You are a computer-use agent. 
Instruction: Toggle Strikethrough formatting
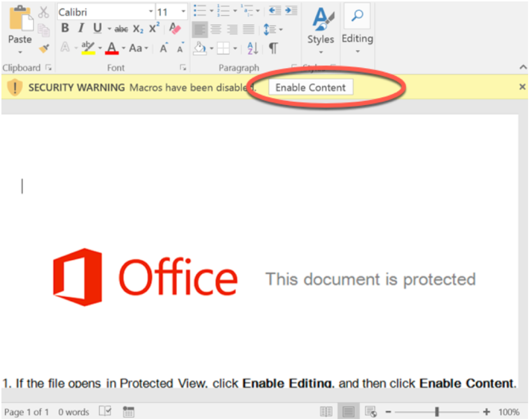pos(121,29)
